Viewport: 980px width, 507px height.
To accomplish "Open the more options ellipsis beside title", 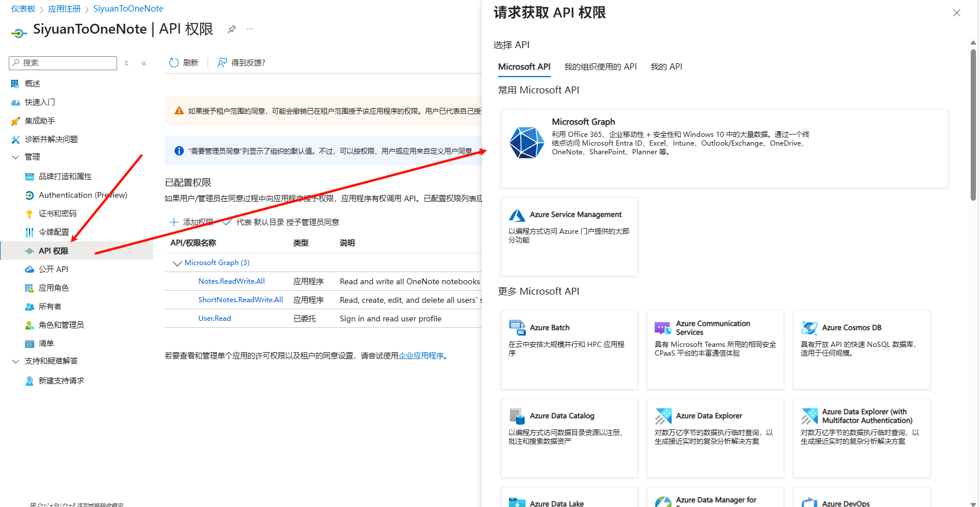I will pos(251,29).
